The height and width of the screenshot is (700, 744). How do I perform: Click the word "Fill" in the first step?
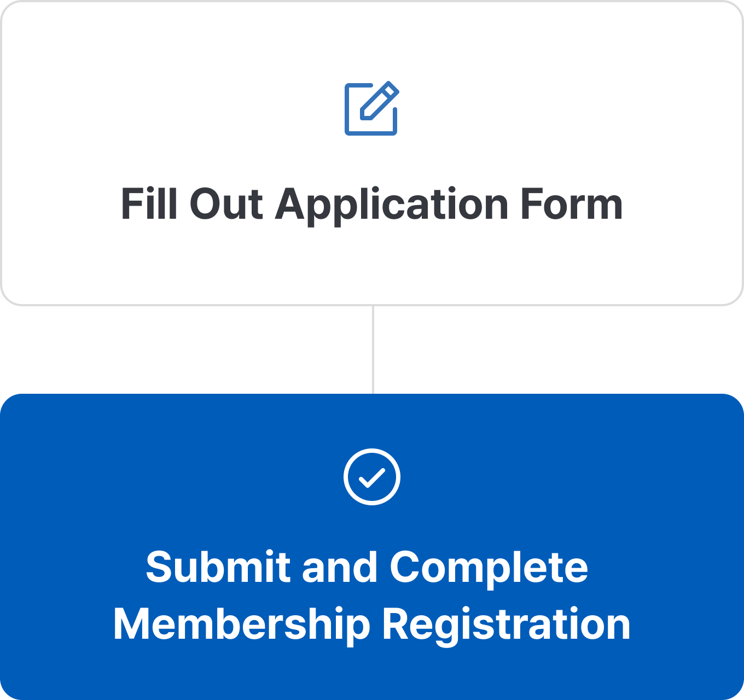pos(149,205)
